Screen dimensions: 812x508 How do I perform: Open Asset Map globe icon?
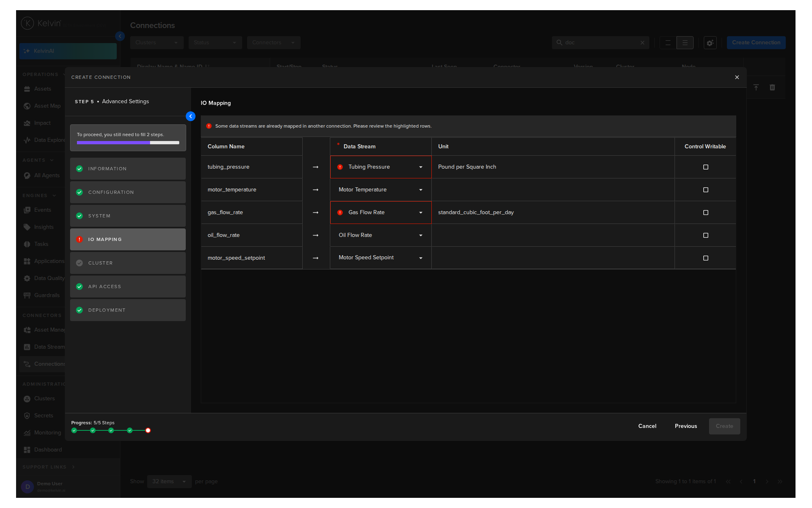click(27, 106)
